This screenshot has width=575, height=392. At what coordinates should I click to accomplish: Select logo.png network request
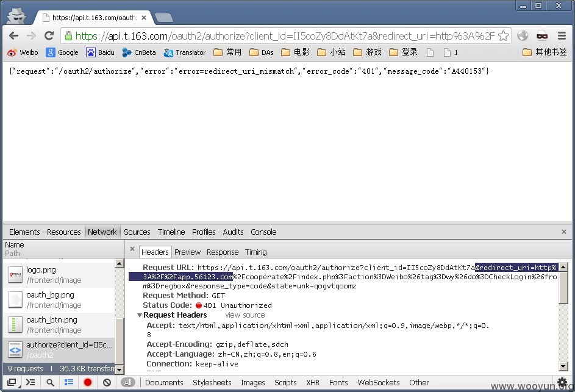point(59,275)
